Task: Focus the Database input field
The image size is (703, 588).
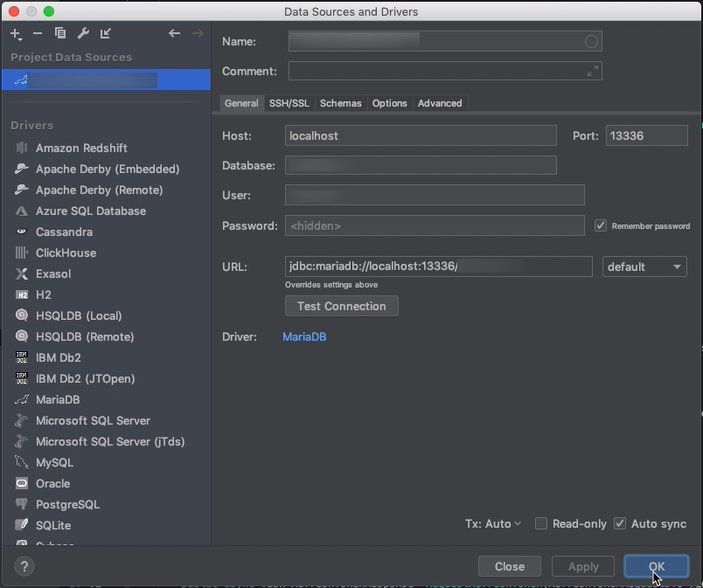Action: point(421,165)
